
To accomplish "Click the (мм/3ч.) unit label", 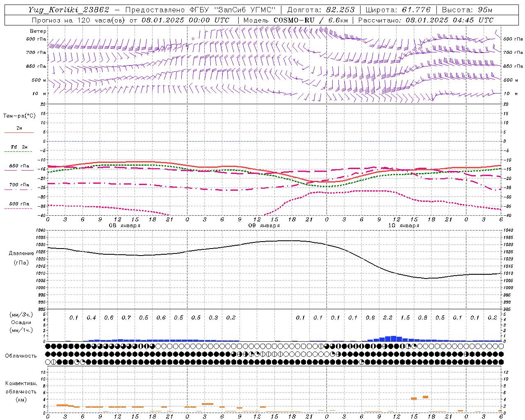I will click(21, 315).
